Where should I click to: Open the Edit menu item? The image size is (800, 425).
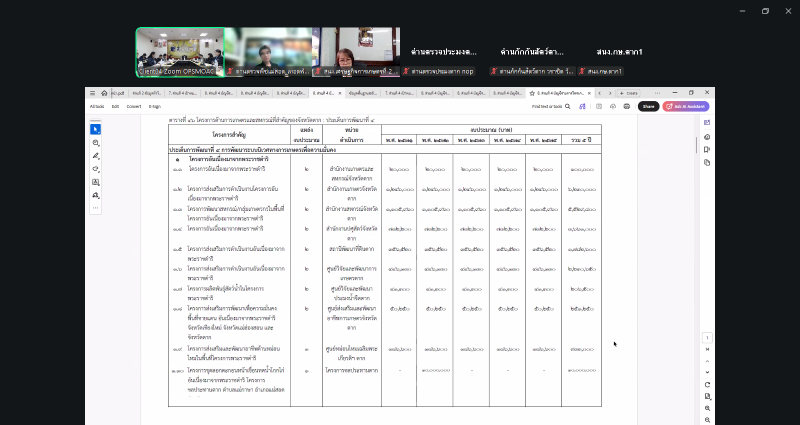(115, 107)
